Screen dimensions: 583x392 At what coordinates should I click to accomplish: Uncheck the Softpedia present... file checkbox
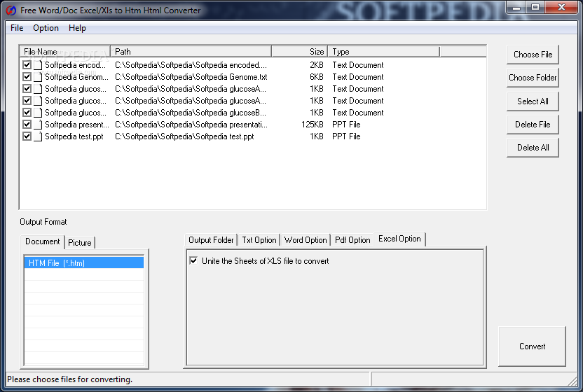pyautogui.click(x=27, y=125)
